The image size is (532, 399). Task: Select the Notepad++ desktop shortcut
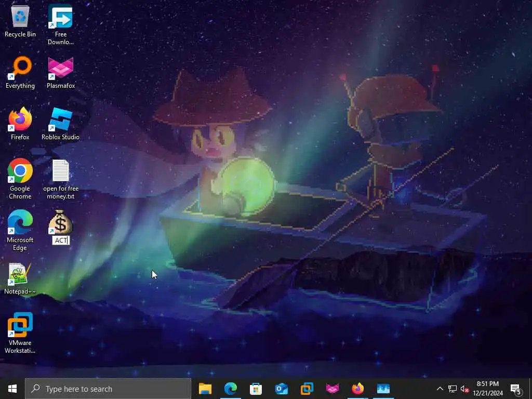(x=20, y=278)
